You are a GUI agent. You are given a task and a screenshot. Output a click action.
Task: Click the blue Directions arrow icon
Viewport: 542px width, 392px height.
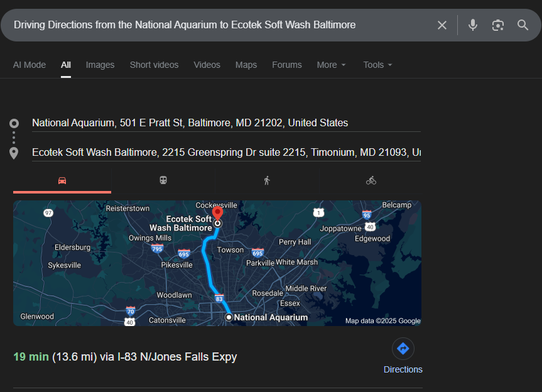click(403, 349)
